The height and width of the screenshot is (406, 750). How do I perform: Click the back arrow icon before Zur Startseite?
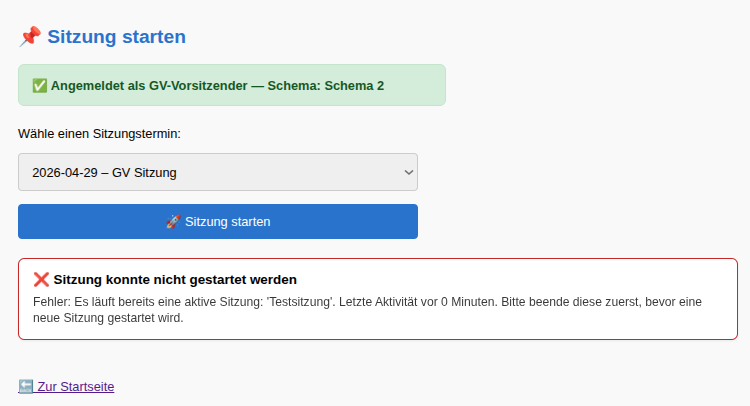(x=25, y=386)
